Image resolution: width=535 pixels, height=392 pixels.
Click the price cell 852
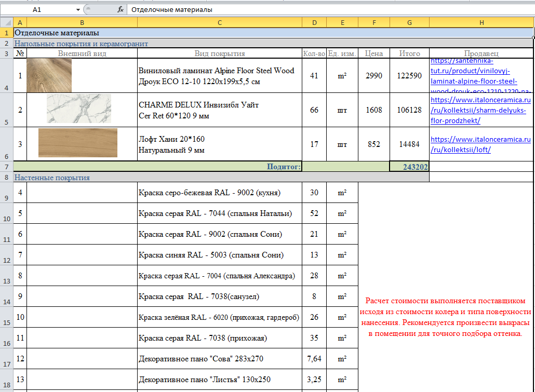374,144
